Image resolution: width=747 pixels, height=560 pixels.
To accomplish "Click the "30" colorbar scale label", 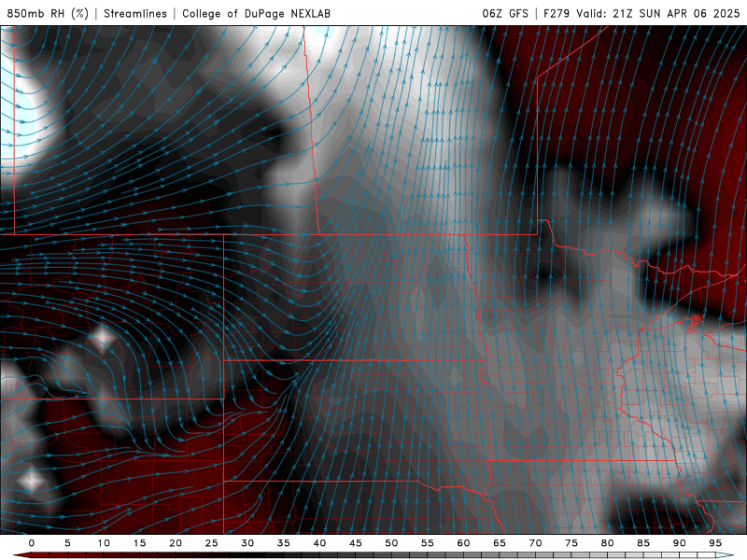I will coord(247,543).
